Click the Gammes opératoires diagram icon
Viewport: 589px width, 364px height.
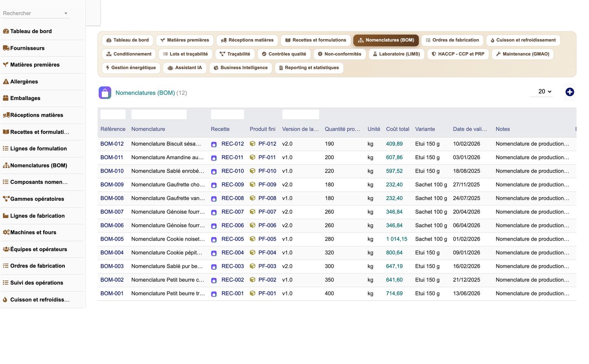[6, 199]
